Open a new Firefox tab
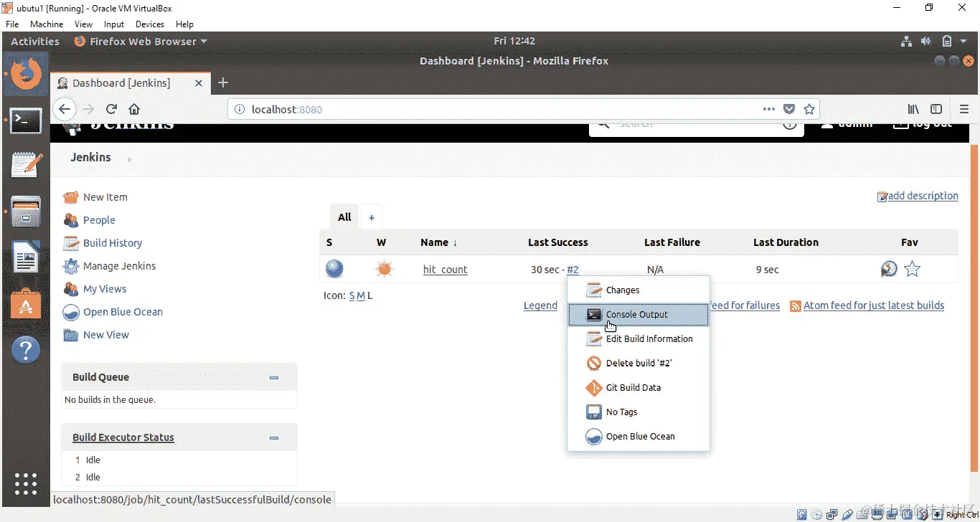Image resolution: width=980 pixels, height=522 pixels. pyautogui.click(x=223, y=82)
